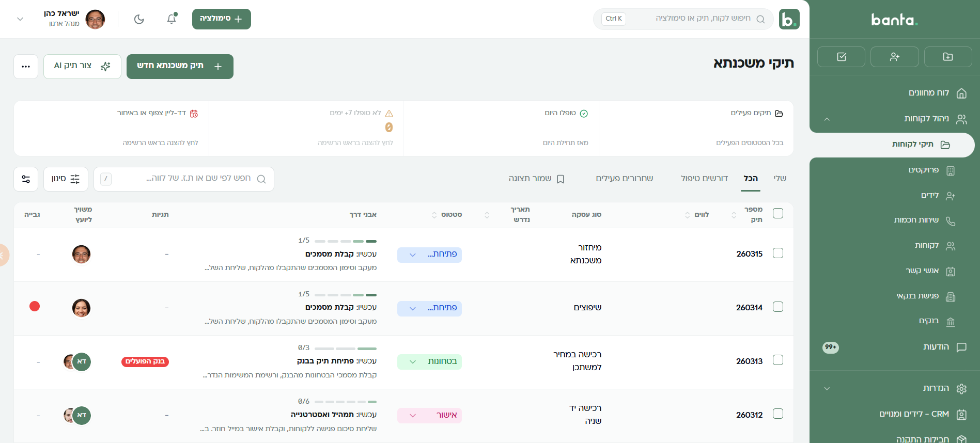Click the milestone progress bar of file 260315

coord(346,241)
